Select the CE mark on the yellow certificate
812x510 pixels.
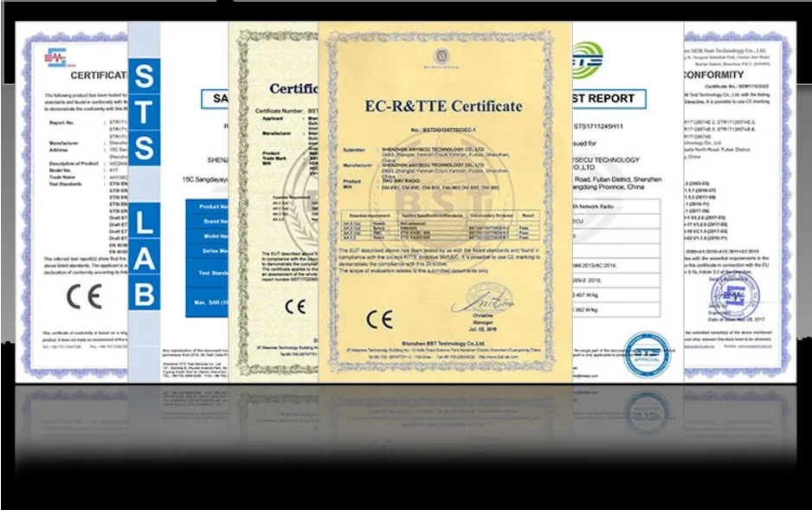click(x=379, y=320)
